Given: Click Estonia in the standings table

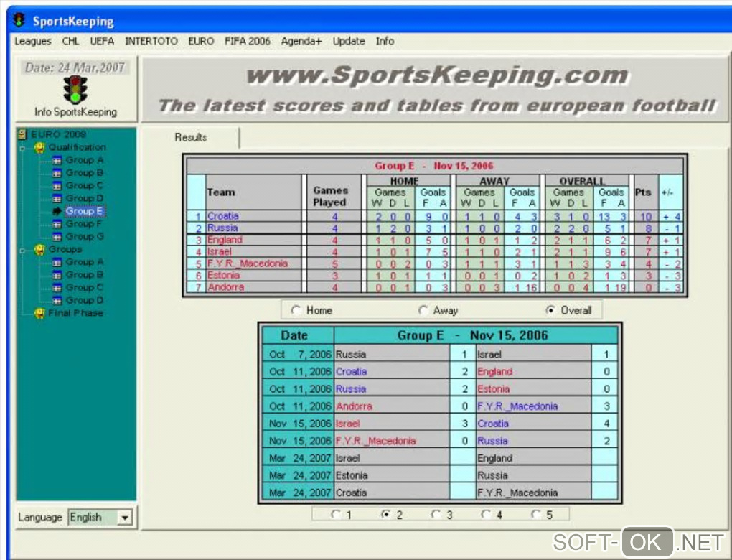Looking at the screenshot, I should pos(223,275).
